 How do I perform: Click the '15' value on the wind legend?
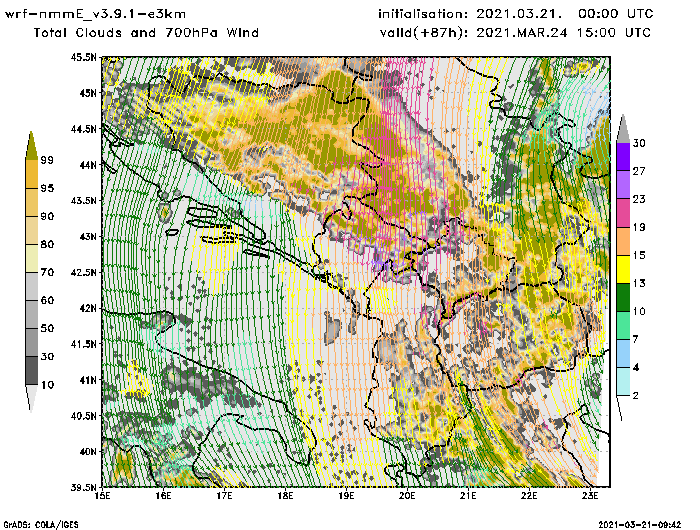tap(639, 255)
